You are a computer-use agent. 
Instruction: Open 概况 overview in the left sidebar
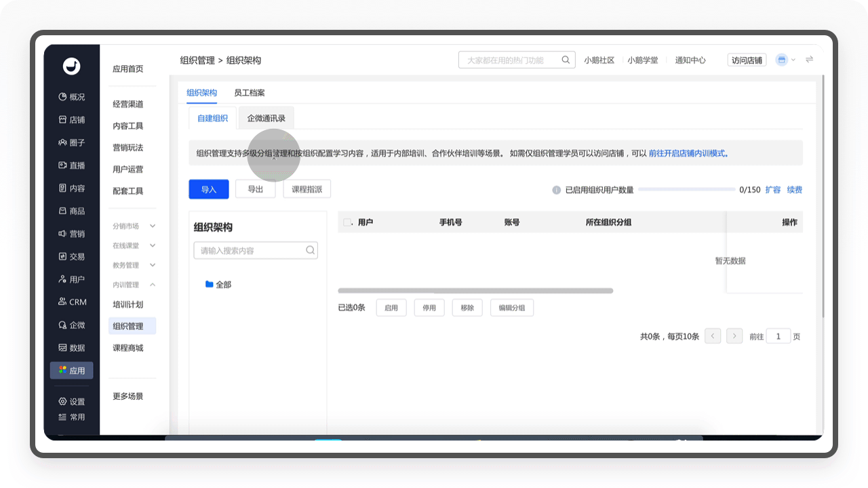pyautogui.click(x=72, y=97)
